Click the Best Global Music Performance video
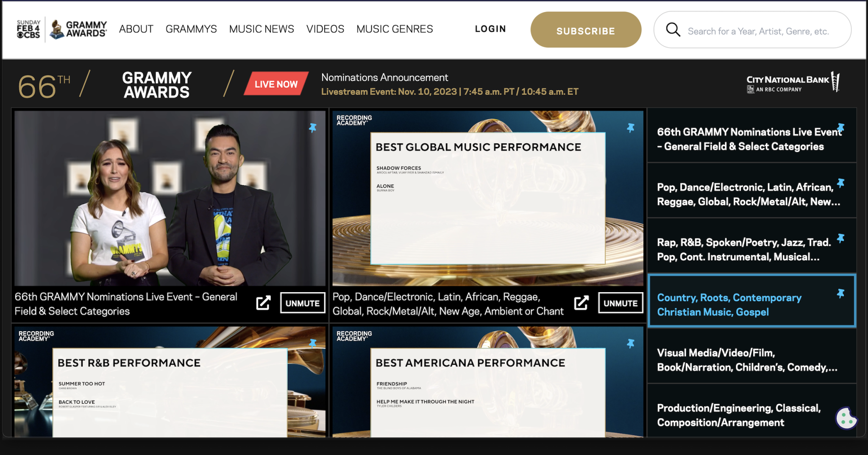This screenshot has height=455, width=868. coord(488,198)
